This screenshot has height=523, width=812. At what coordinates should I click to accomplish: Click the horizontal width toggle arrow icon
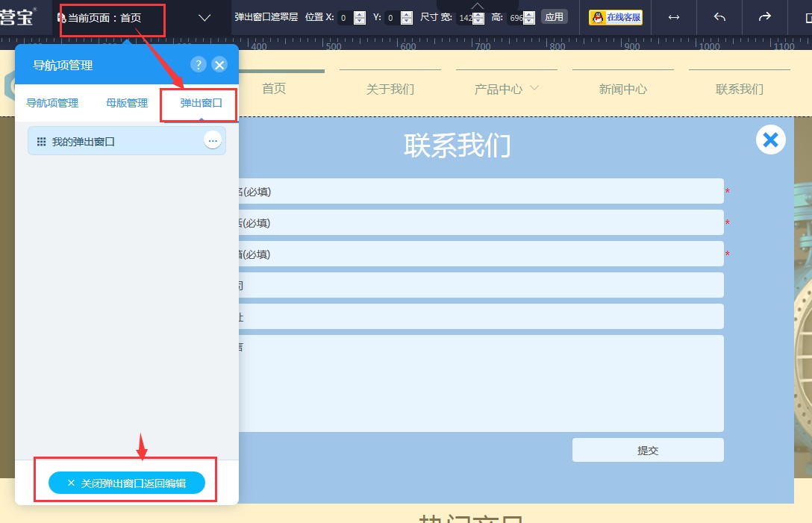[x=674, y=17]
